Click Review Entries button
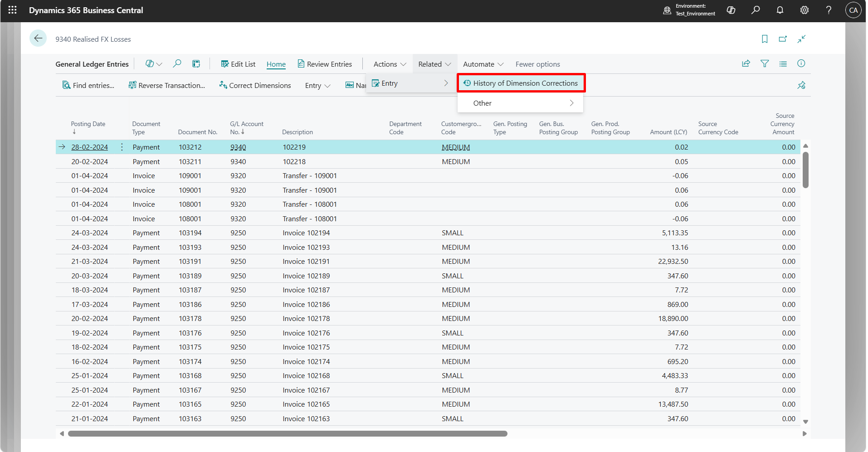 pos(325,64)
